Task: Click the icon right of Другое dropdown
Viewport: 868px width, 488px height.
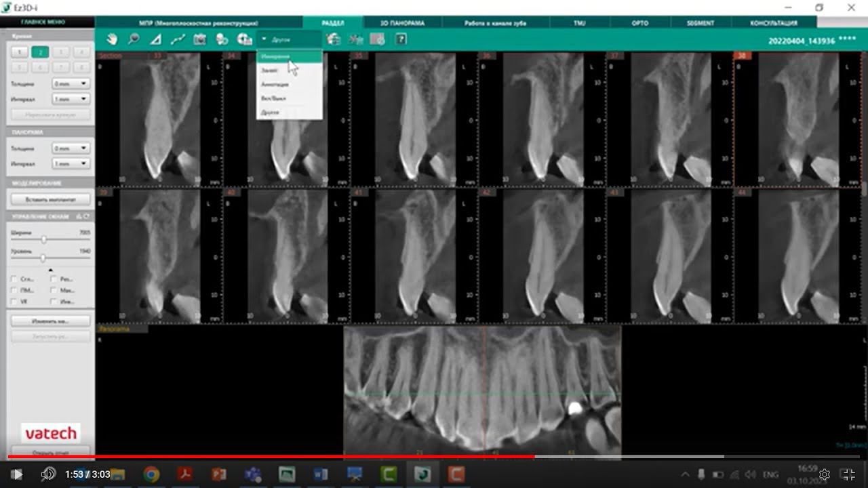Action: click(333, 39)
